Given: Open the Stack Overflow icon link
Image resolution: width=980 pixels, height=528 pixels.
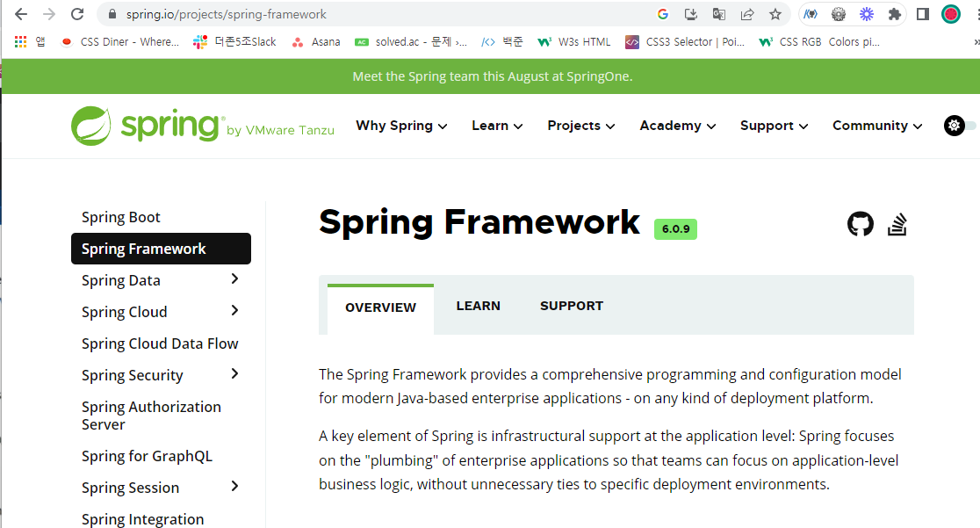Looking at the screenshot, I should [x=897, y=224].
